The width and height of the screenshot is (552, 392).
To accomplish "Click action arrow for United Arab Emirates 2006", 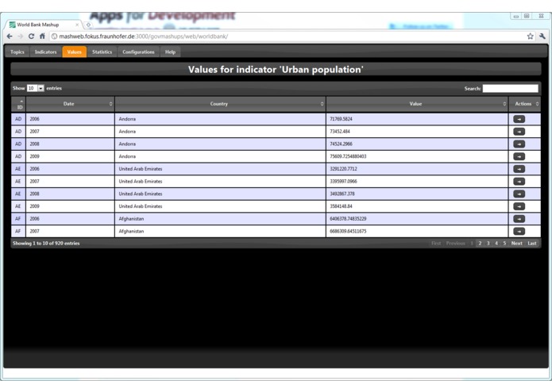I will pos(519,169).
